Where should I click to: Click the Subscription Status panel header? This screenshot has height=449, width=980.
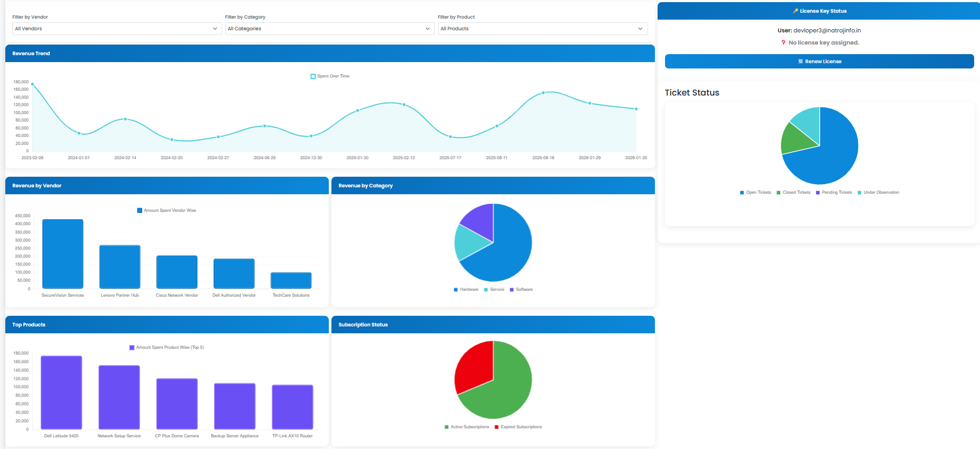click(493, 325)
